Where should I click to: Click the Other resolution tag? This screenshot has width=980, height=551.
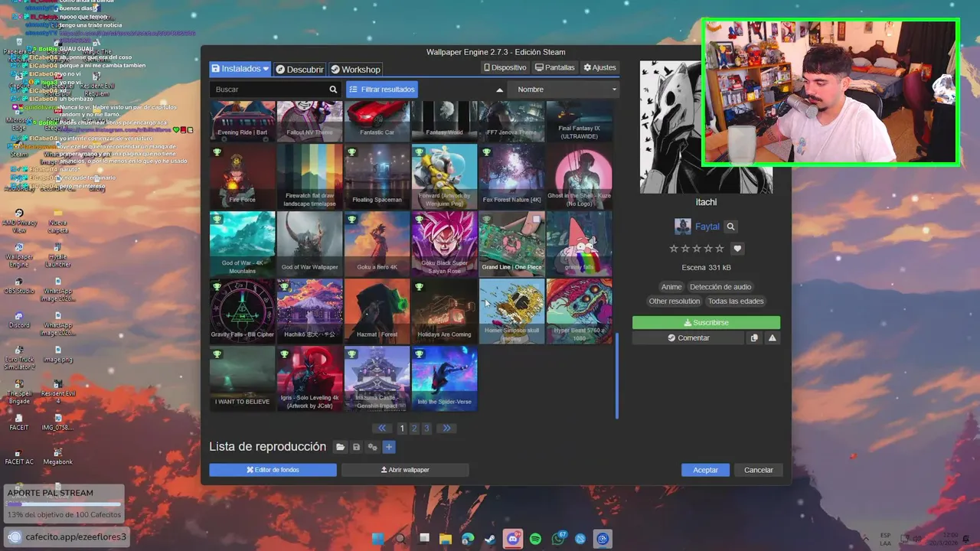coord(675,301)
